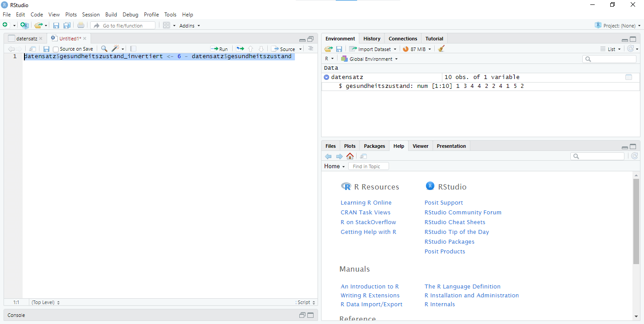Open the Learning R Online link

(366, 202)
